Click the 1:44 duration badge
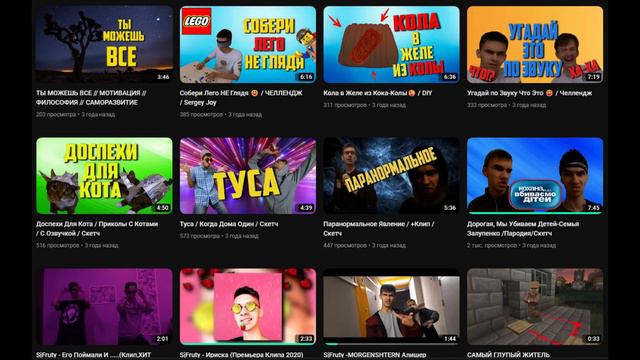The image size is (640, 360). [450, 339]
